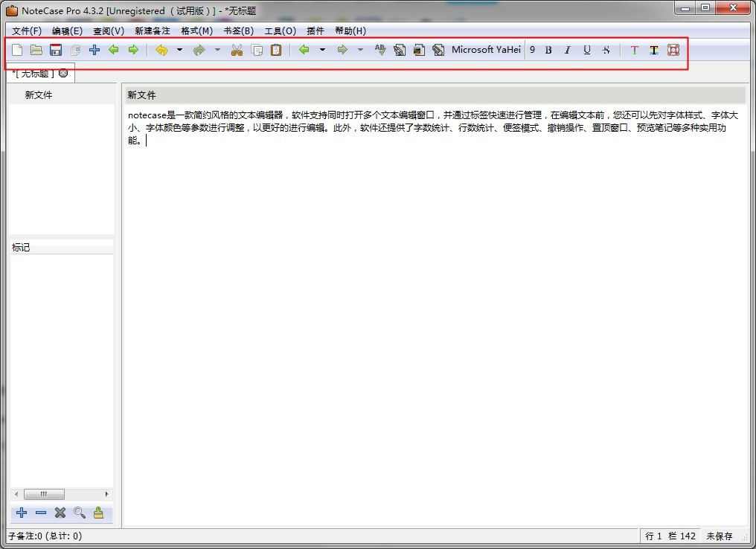The image size is (756, 549).
Task: Click the Paste icon on the toolbar
Action: 276,50
